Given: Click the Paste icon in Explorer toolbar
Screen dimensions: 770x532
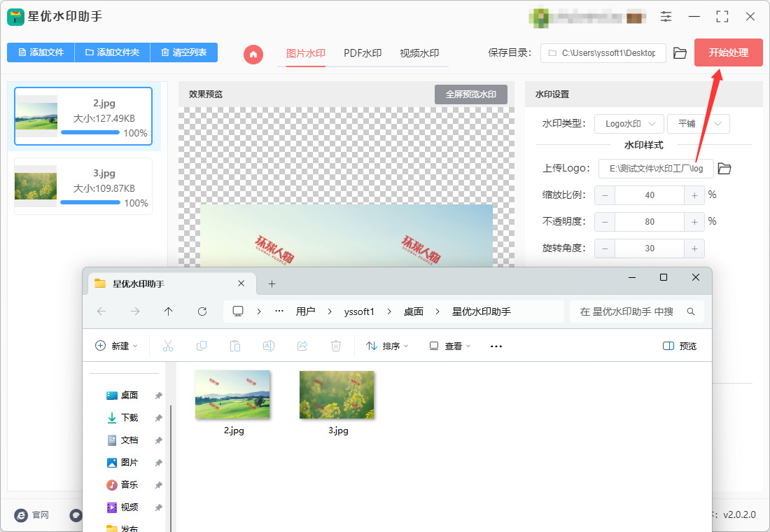Looking at the screenshot, I should [234, 346].
